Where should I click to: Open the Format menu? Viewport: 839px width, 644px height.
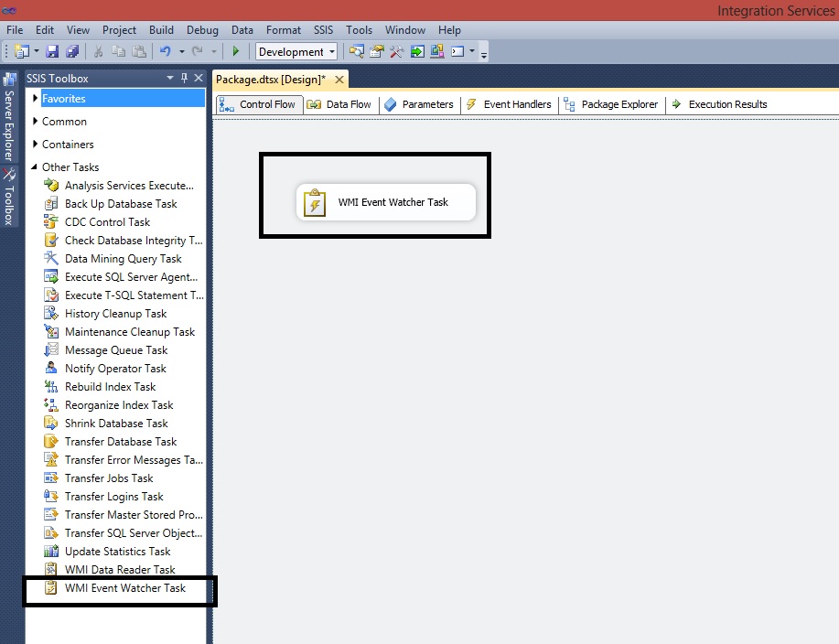(x=284, y=30)
